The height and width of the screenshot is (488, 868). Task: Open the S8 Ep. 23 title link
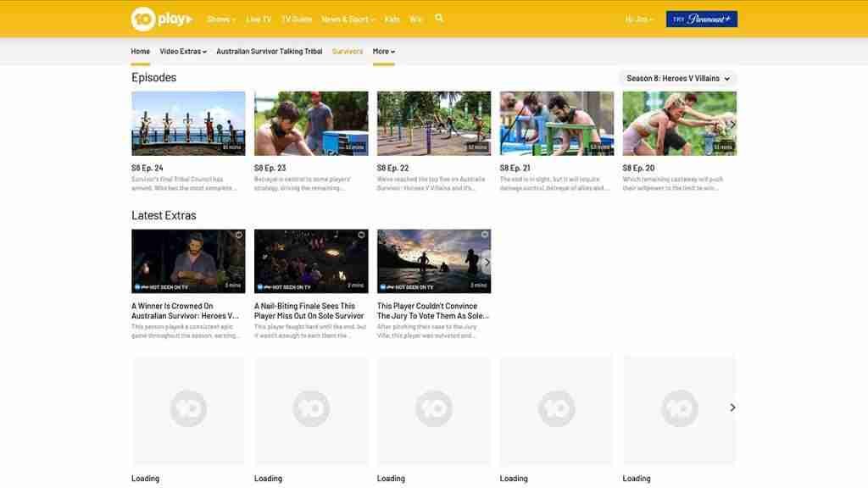click(x=270, y=168)
